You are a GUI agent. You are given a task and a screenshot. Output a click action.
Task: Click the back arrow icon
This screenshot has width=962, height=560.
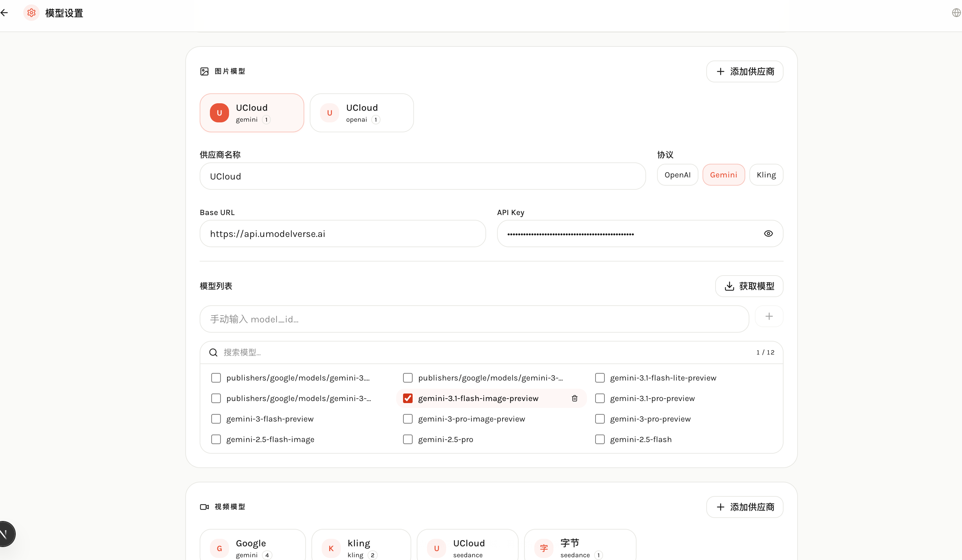(x=4, y=13)
